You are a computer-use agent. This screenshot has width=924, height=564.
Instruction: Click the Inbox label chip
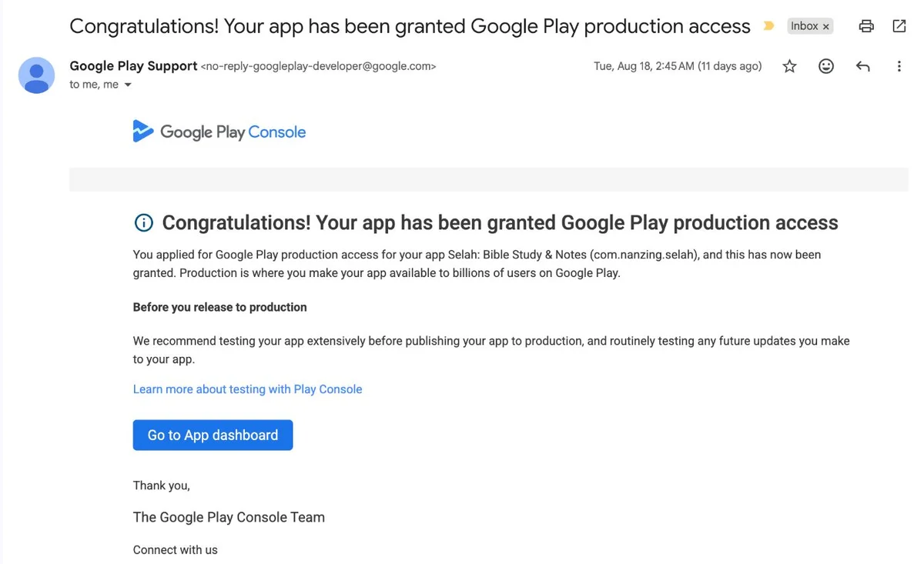tap(804, 26)
